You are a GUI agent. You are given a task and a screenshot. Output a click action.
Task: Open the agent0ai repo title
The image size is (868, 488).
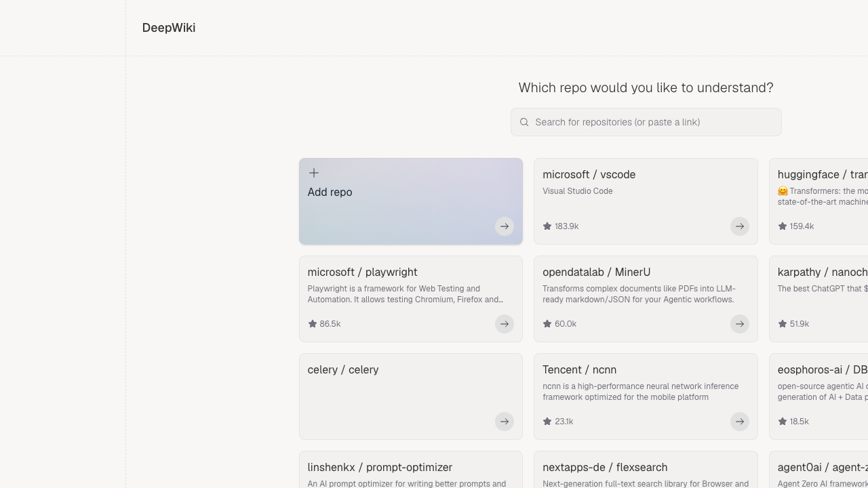click(823, 468)
